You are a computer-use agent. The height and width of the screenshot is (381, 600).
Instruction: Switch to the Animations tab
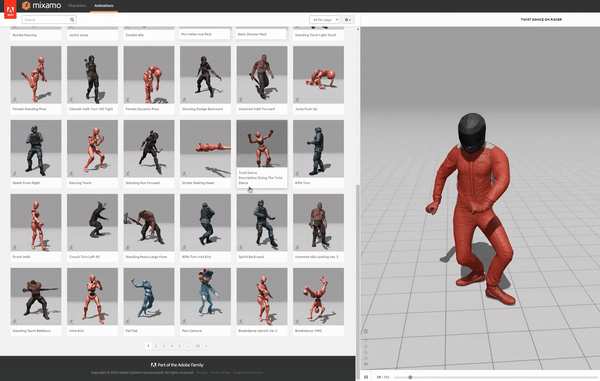pyautogui.click(x=104, y=6)
